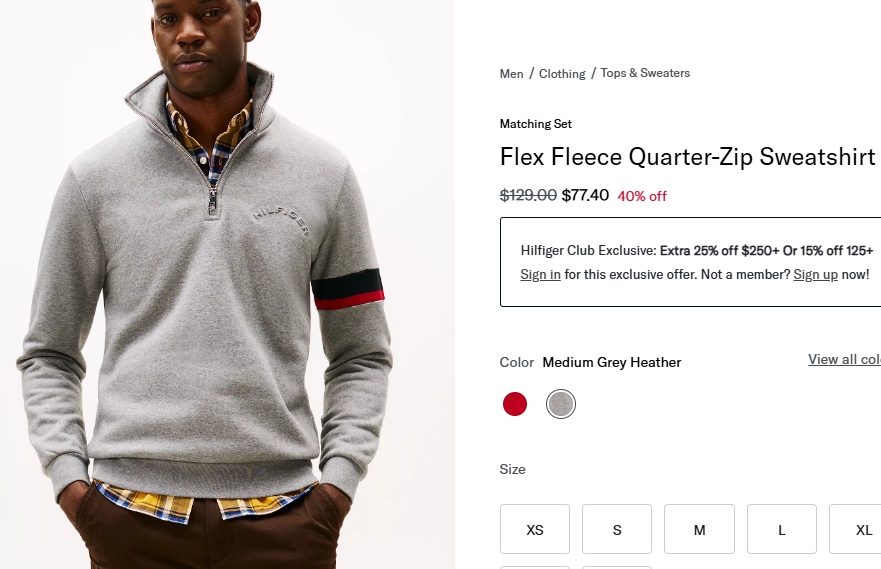Pick size L
The height and width of the screenshot is (569, 881).
(x=782, y=529)
